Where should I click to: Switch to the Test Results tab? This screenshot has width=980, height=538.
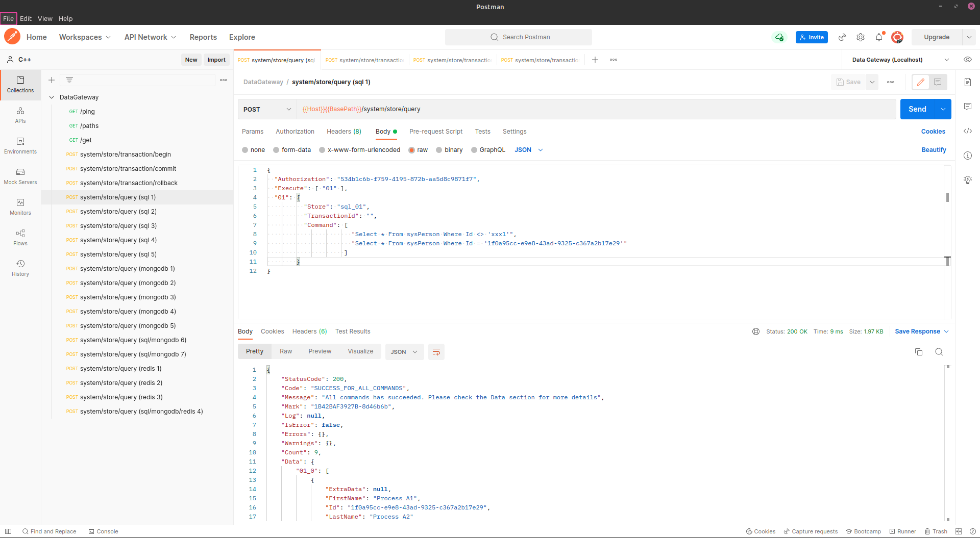pyautogui.click(x=353, y=331)
